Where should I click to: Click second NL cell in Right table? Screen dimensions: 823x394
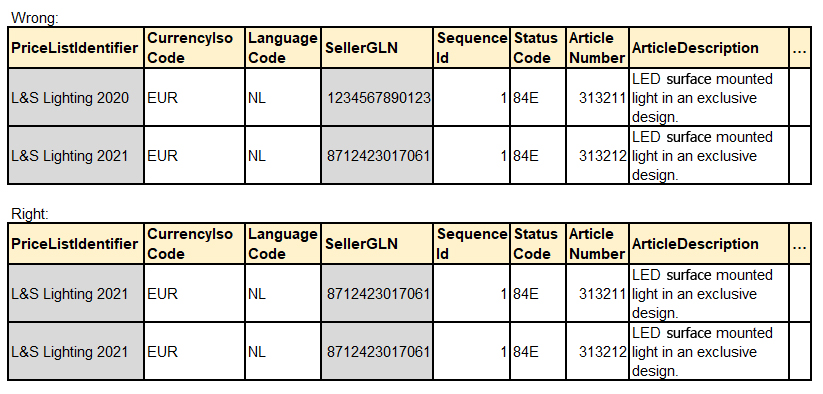pyautogui.click(x=283, y=352)
